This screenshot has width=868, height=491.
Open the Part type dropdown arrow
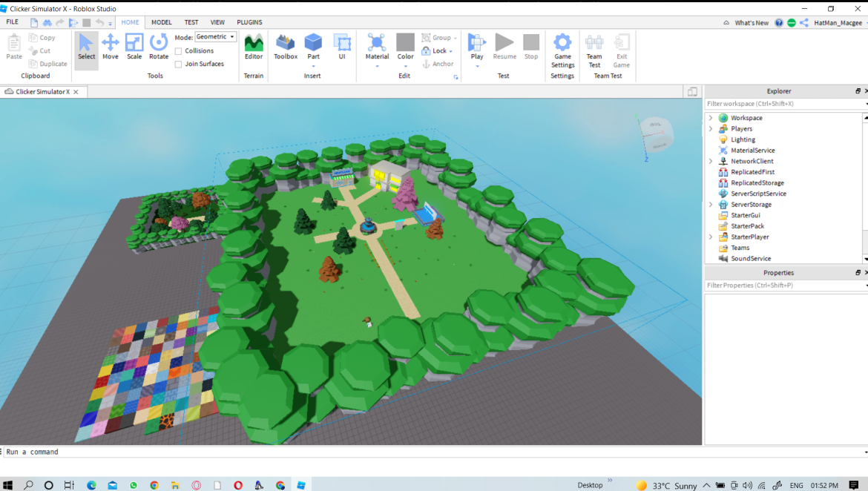[x=313, y=67]
